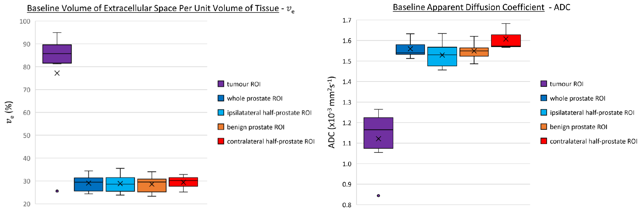The image size is (644, 211).
Task: Click the light blue ipsilateral swatch in the ve legend
Action: point(221,112)
